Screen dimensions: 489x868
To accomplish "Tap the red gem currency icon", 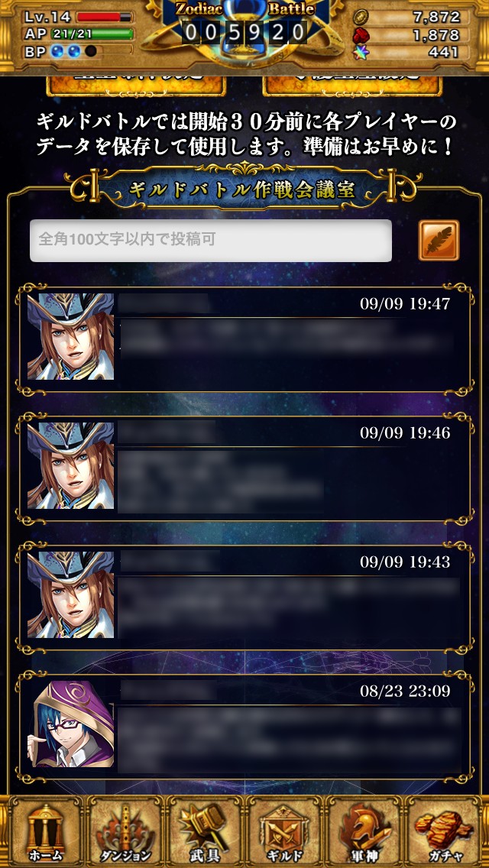I will pos(360,35).
